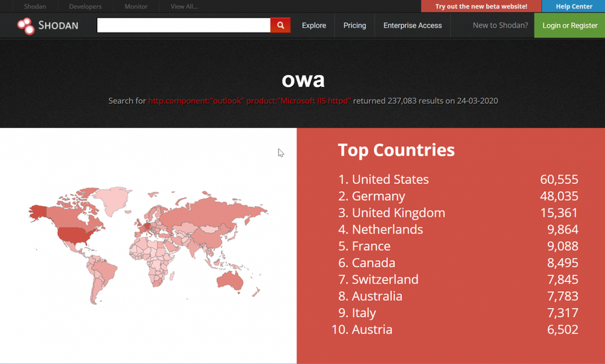Open the Help Center
Viewport: 605px width, 364px height.
click(x=574, y=6)
